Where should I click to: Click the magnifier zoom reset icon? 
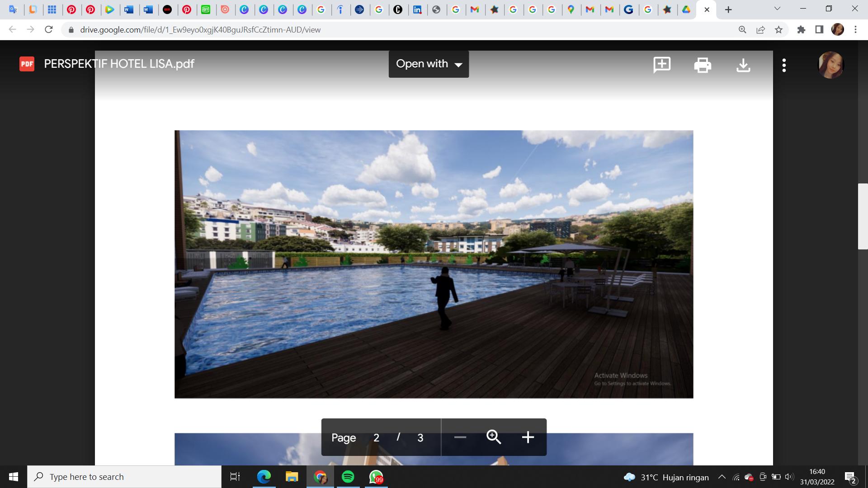(x=494, y=437)
